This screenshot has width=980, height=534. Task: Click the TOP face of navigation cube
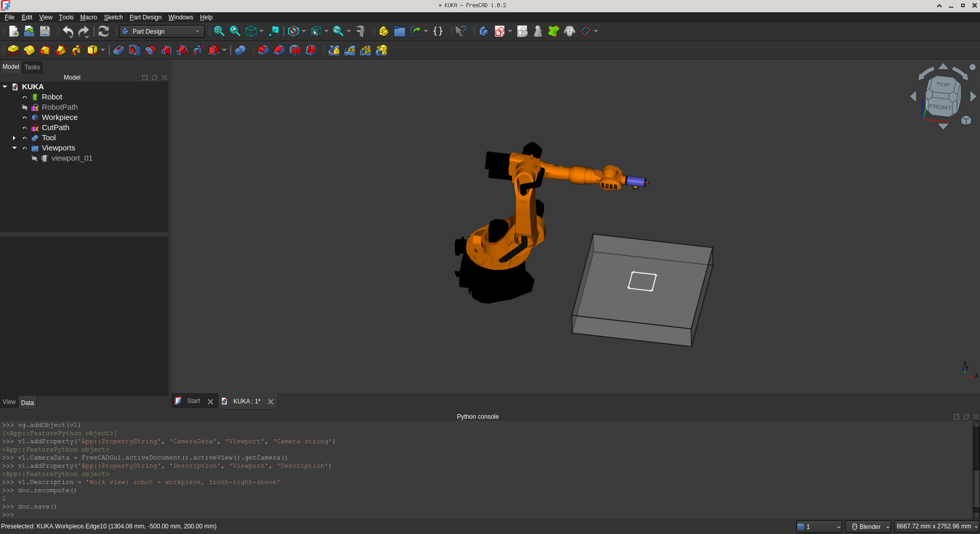coord(943,85)
